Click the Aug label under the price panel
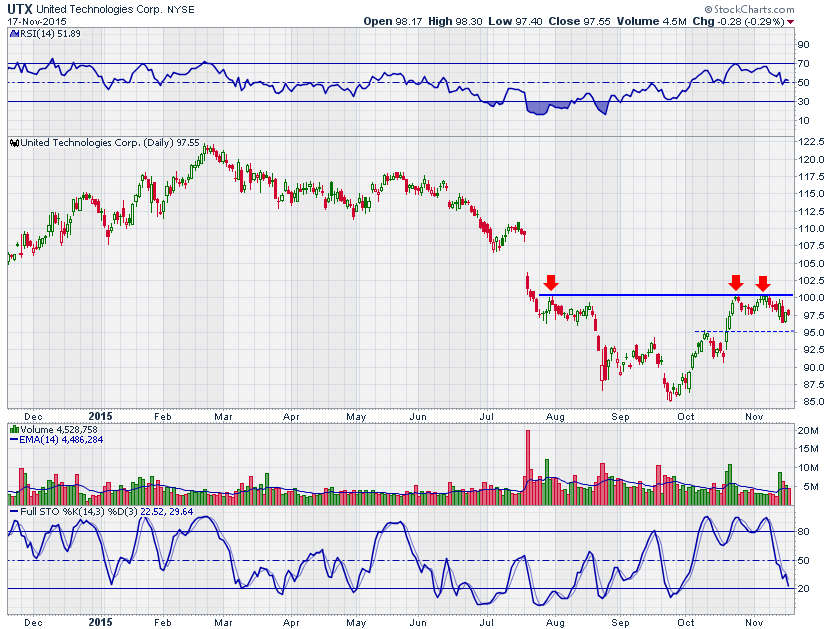 [555, 417]
